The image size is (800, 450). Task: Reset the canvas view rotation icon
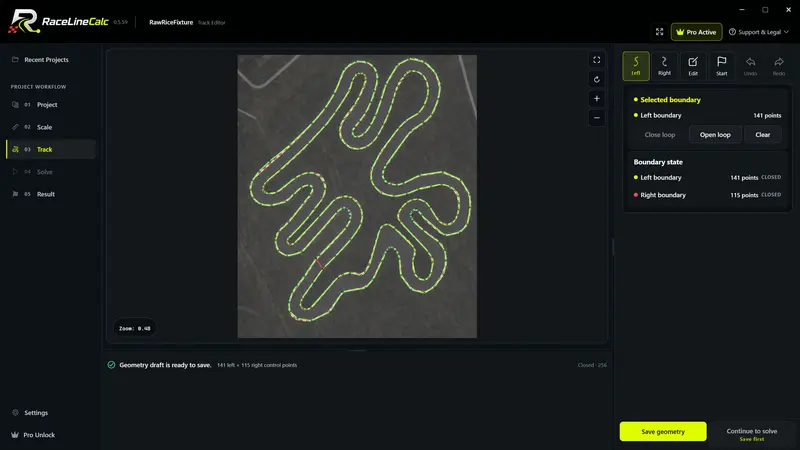coord(596,79)
